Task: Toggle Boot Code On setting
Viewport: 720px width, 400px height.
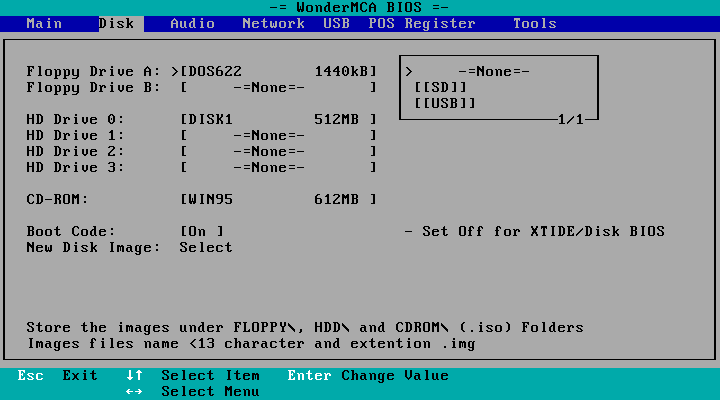Action: (x=202, y=231)
